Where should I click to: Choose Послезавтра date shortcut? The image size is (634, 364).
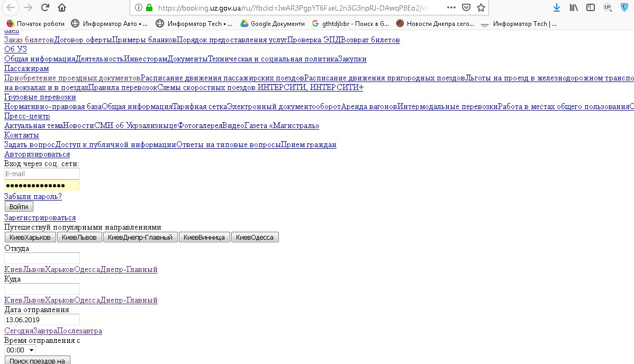[80, 331]
